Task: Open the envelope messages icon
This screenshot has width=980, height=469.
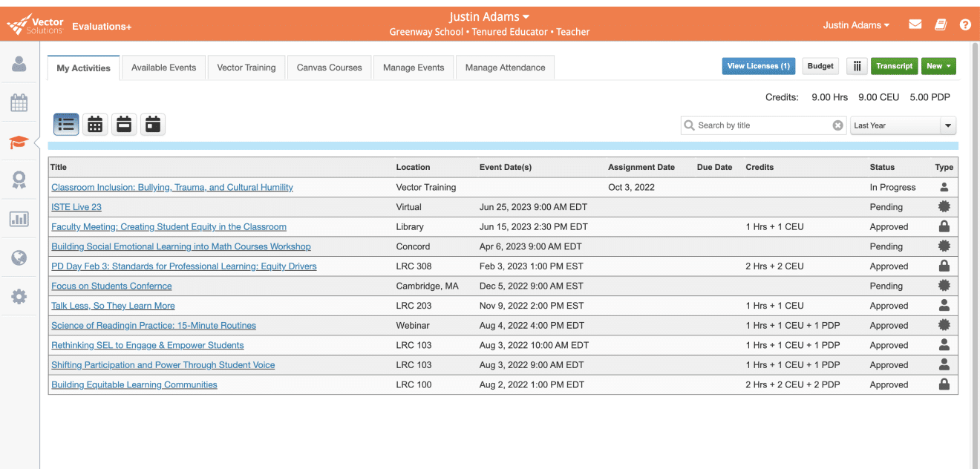Action: point(915,25)
